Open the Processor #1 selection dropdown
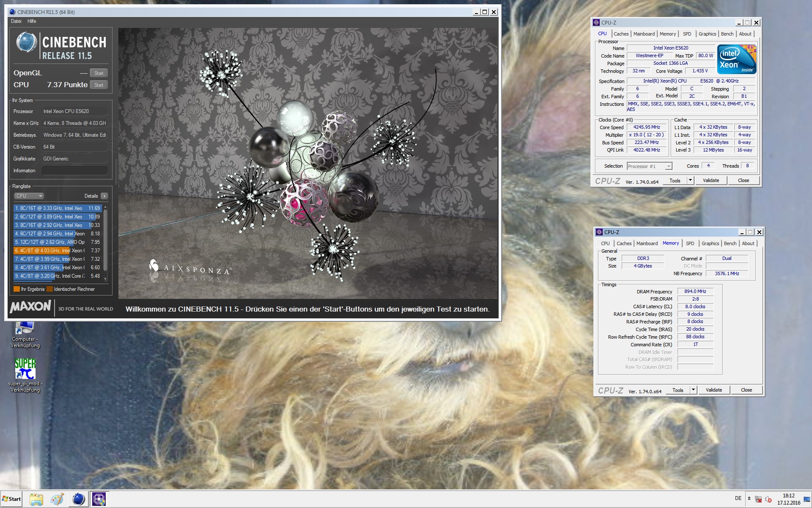The image size is (812, 508). coord(649,166)
